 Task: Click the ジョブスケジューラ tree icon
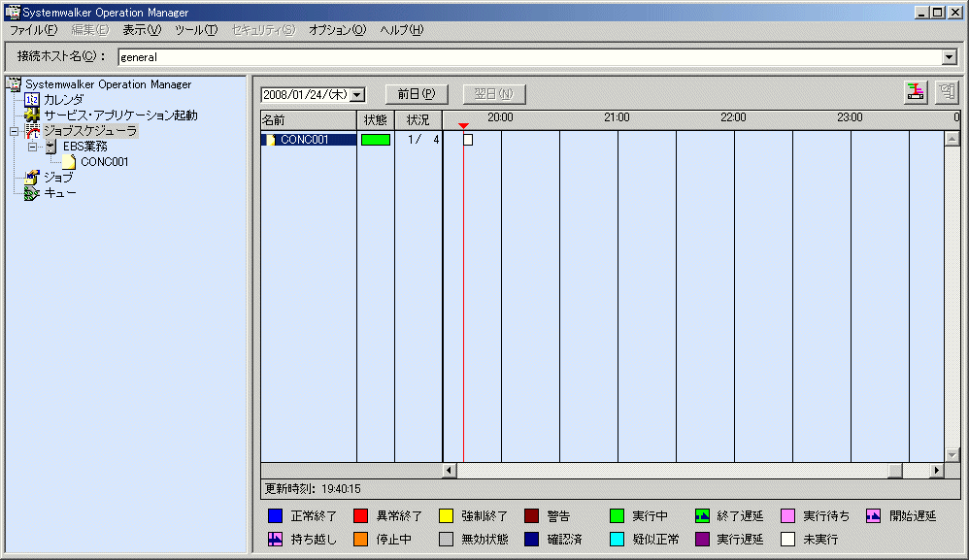coord(32,131)
